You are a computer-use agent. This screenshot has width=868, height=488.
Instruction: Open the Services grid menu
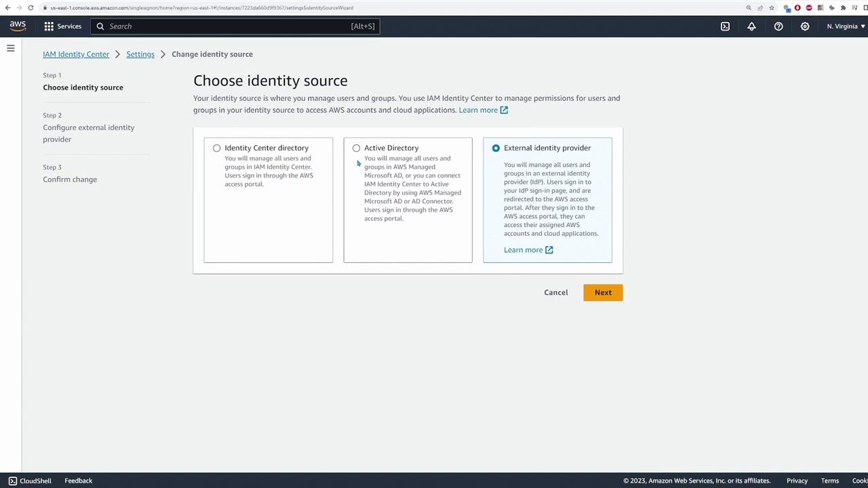(x=62, y=26)
